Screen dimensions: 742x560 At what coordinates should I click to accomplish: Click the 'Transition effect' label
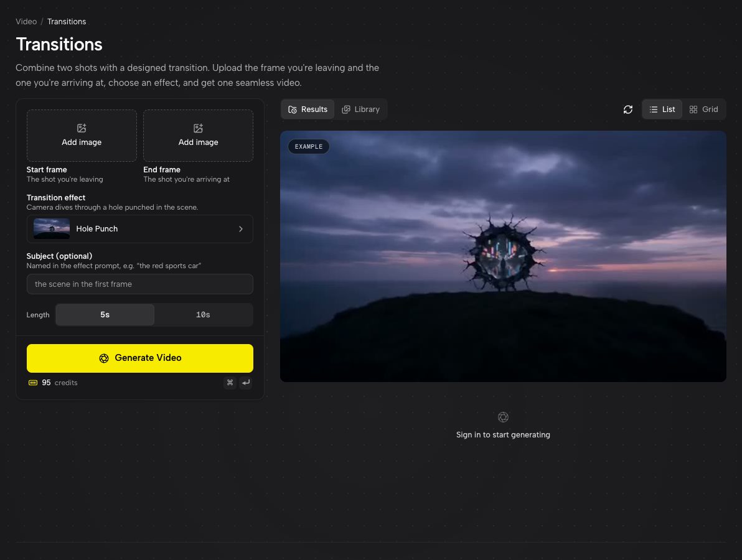point(56,198)
